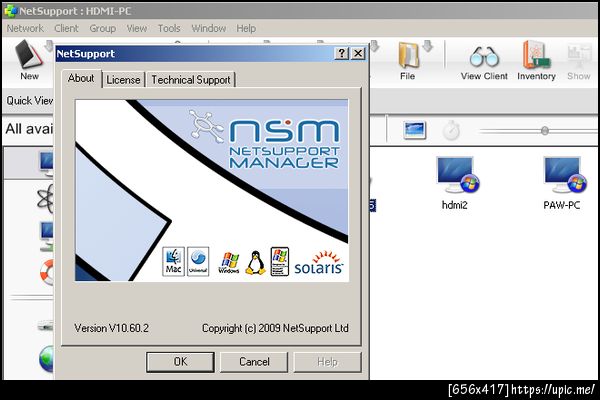Switch to the About tab
600x400 pixels.
[x=81, y=78]
